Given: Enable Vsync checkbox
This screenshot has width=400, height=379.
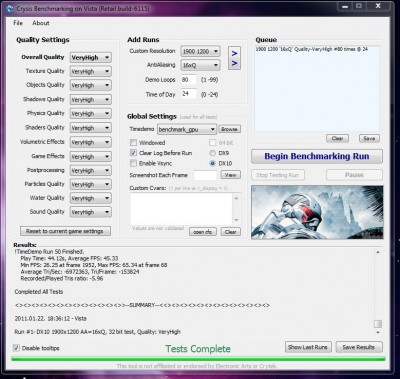Looking at the screenshot, I should 133,163.
